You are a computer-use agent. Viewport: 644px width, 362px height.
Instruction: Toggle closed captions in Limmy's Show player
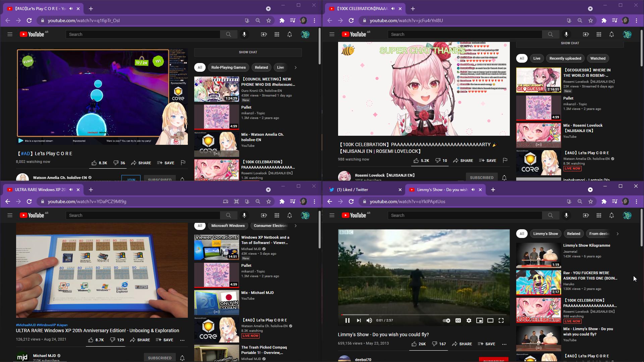tap(458, 320)
